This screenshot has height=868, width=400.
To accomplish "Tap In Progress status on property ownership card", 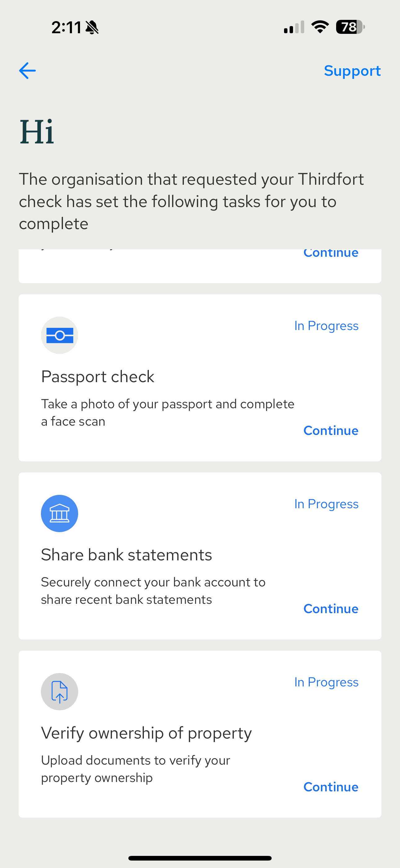I will pos(326,682).
